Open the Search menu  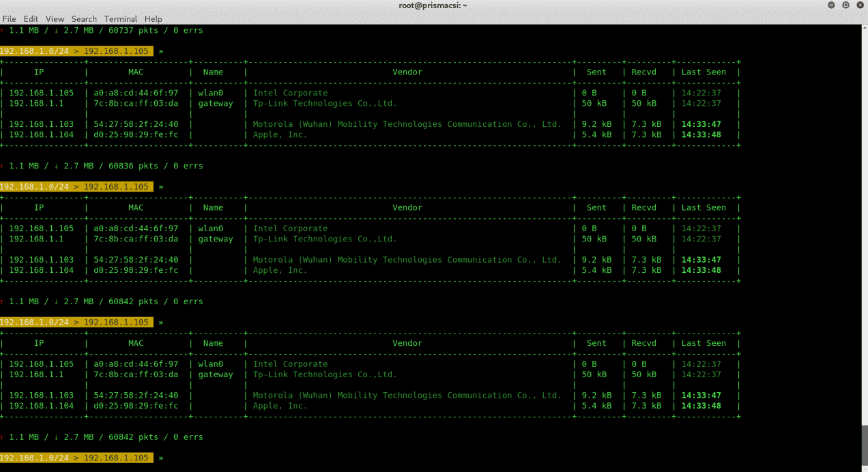[x=84, y=18]
